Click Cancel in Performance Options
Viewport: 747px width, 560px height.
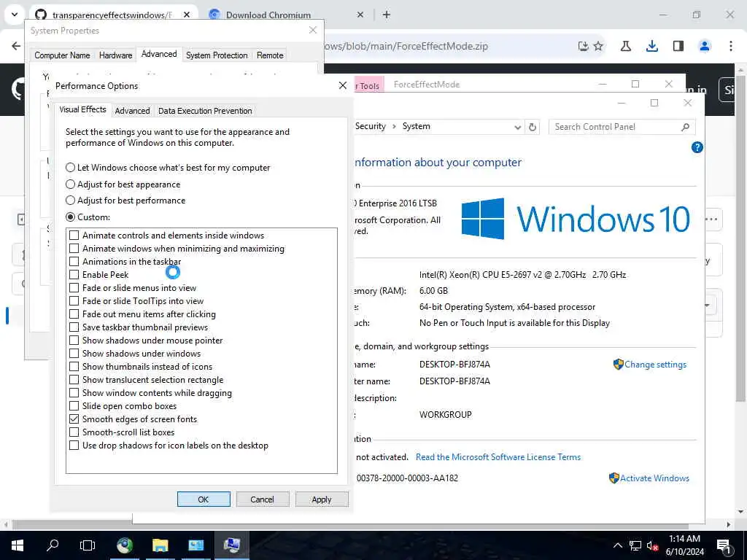tap(263, 499)
